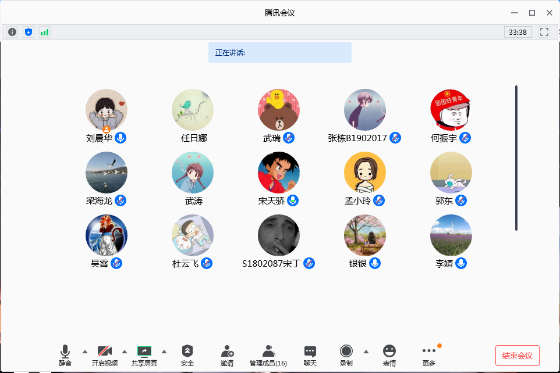Image resolution: width=560 pixels, height=373 pixels.
Task: Toggle mic icon next to 银银
Action: tap(375, 263)
